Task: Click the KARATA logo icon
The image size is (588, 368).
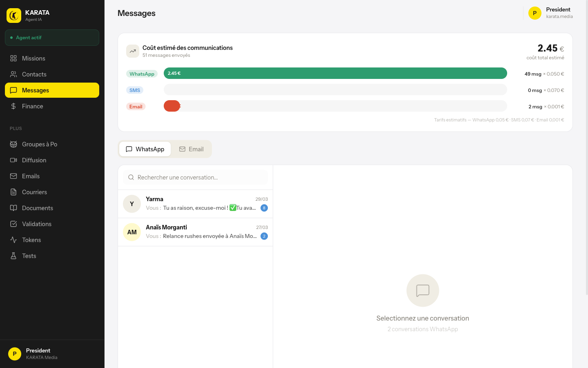Action: pos(14,16)
